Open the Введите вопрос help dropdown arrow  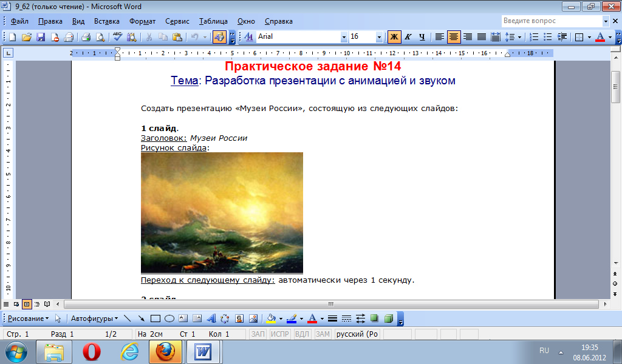coord(606,21)
